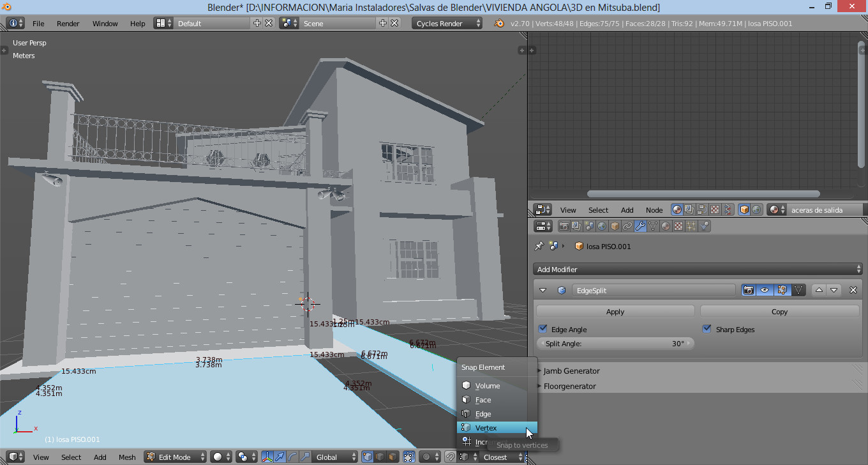The image size is (868, 465).
Task: Open the Edit Mode selector dropdown
Action: coord(175,457)
